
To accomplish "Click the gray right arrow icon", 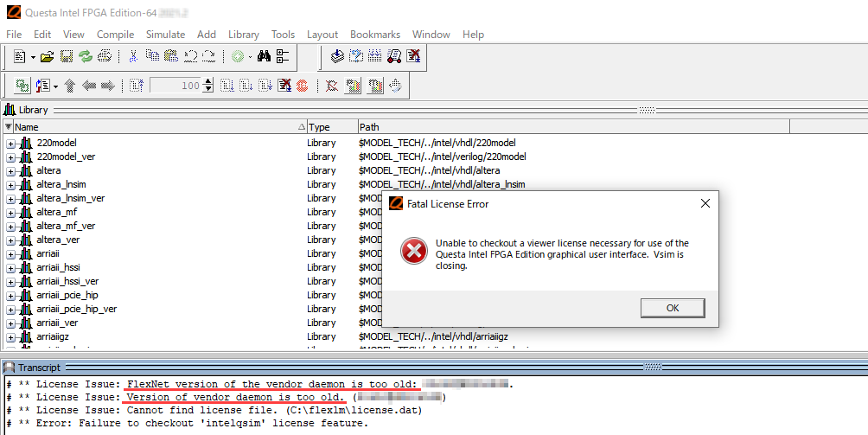I will (107, 86).
